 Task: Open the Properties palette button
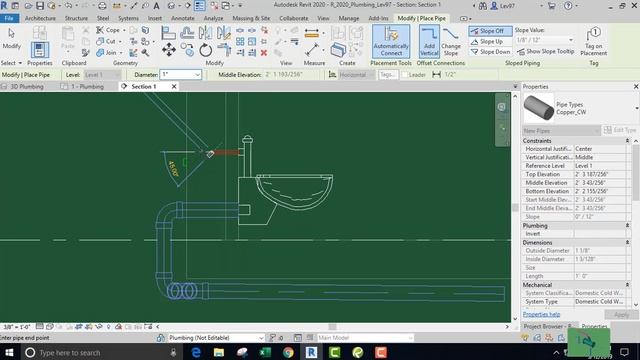40,50
